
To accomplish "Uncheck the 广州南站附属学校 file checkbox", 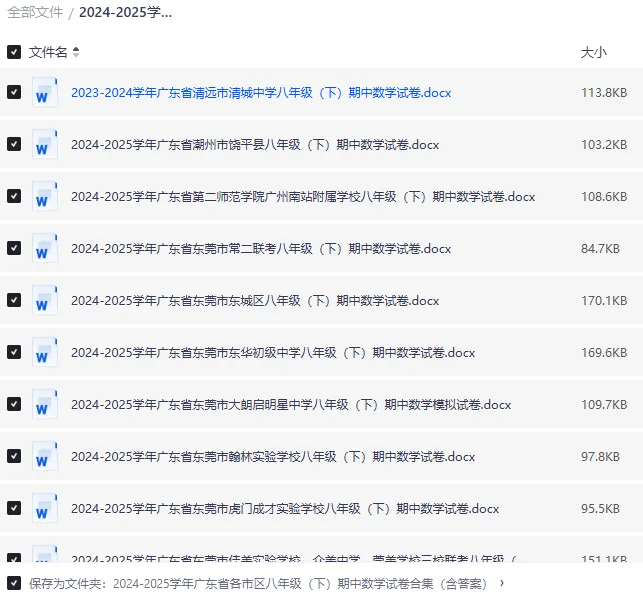I will [14, 196].
